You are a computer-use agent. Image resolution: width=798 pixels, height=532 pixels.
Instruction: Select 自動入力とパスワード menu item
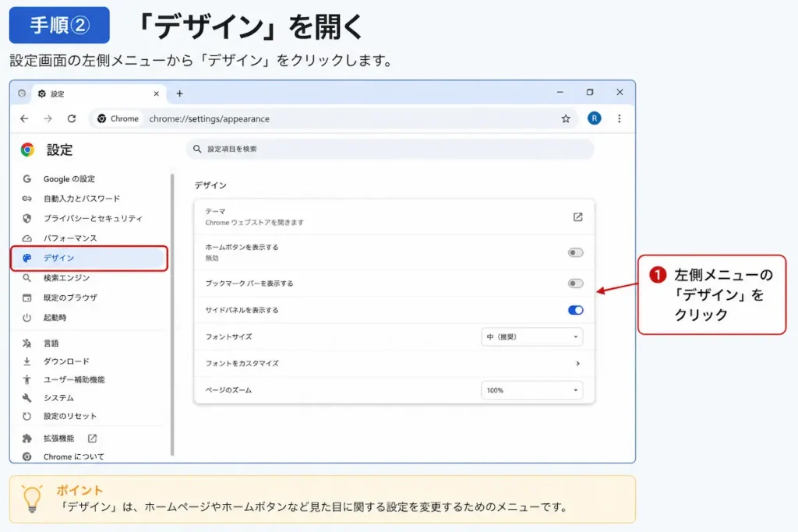click(81, 199)
